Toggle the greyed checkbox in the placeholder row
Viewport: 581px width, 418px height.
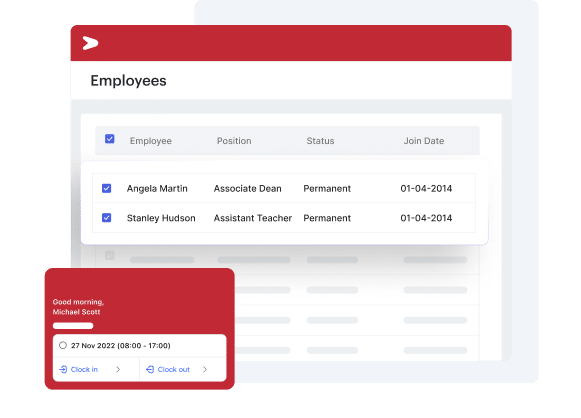pos(110,255)
